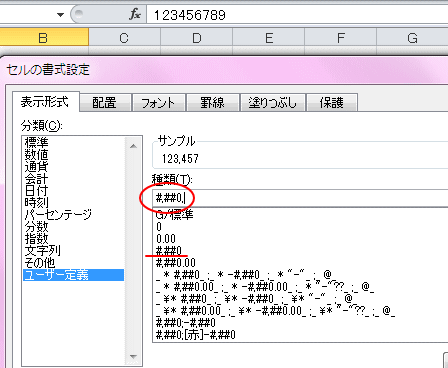
Task: Click the 種類 format code input field
Action: click(300, 198)
